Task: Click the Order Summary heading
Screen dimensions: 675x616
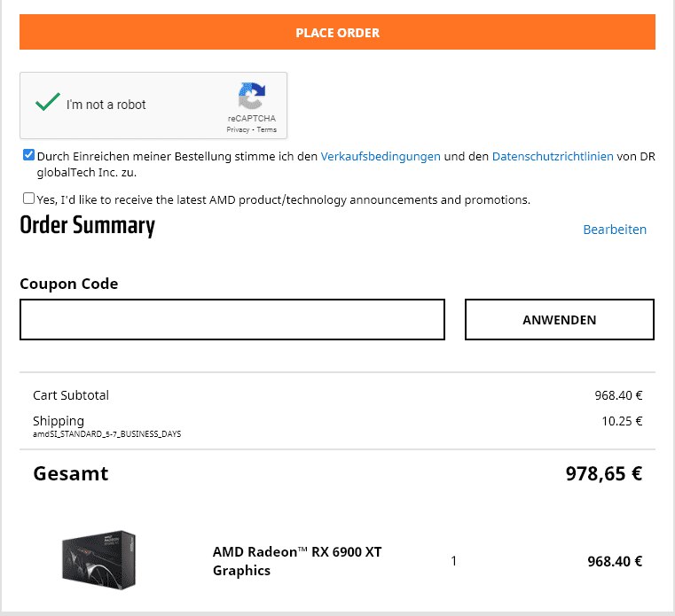Action: [x=87, y=226]
